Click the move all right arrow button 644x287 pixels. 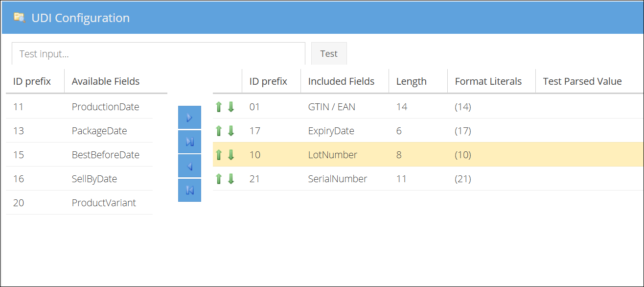(x=189, y=142)
